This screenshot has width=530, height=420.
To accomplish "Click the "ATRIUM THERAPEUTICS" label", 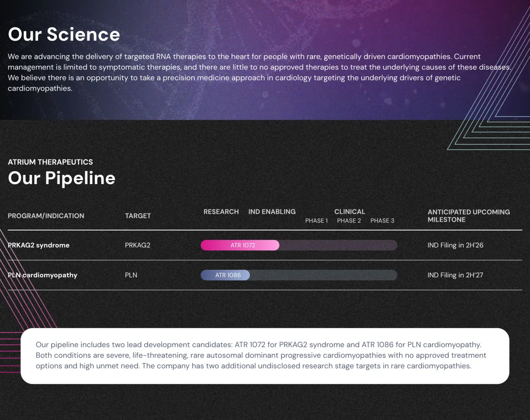I will 50,162.
